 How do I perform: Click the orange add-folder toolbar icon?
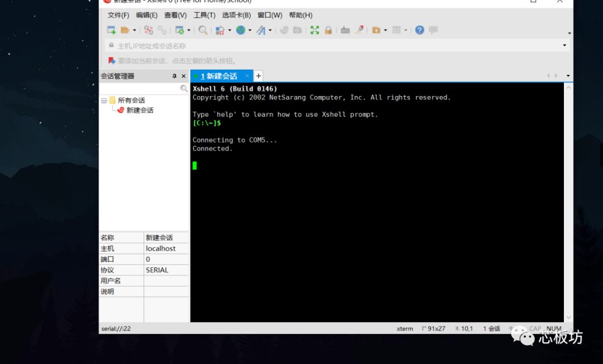tap(376, 30)
